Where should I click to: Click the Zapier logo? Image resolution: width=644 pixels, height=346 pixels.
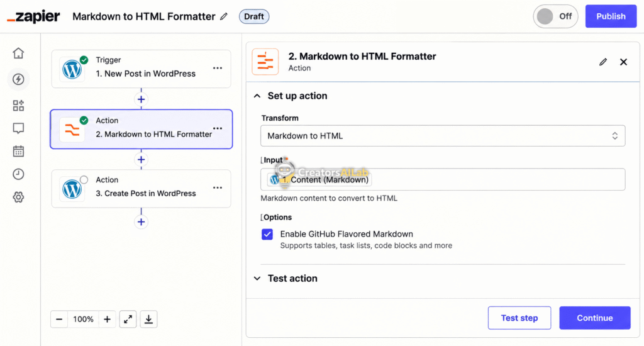34,16
